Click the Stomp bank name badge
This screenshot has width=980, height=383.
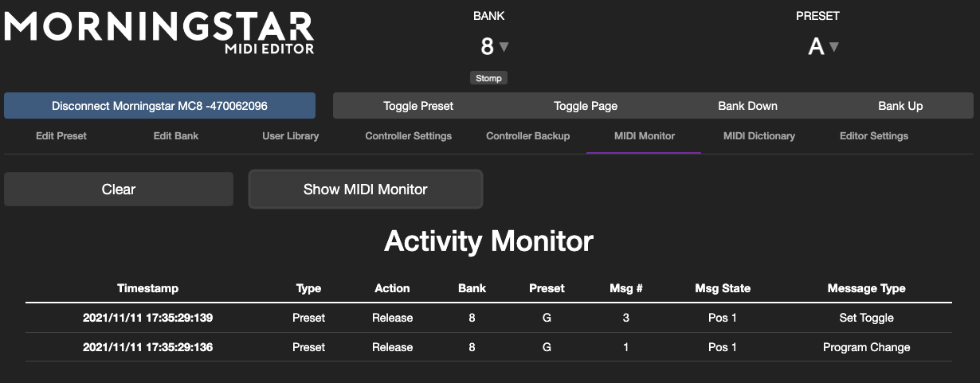[x=488, y=78]
